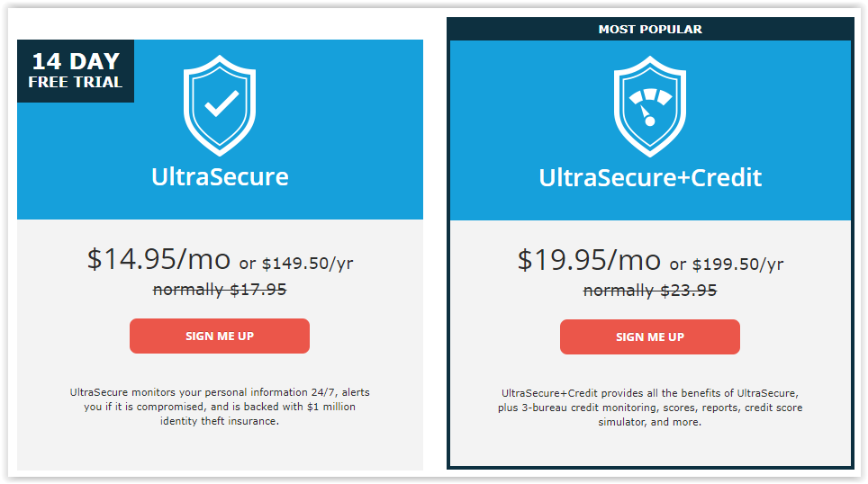Click the gauge needle inside the credit shield
This screenshot has width=868, height=484.
click(x=647, y=116)
